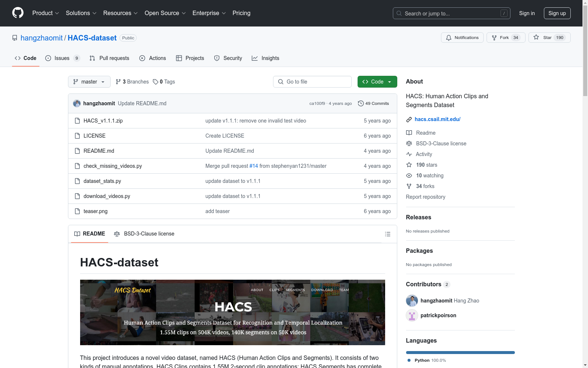The image size is (588, 368).
Task: Click hangzhaomit owner link in header
Action: [42, 38]
